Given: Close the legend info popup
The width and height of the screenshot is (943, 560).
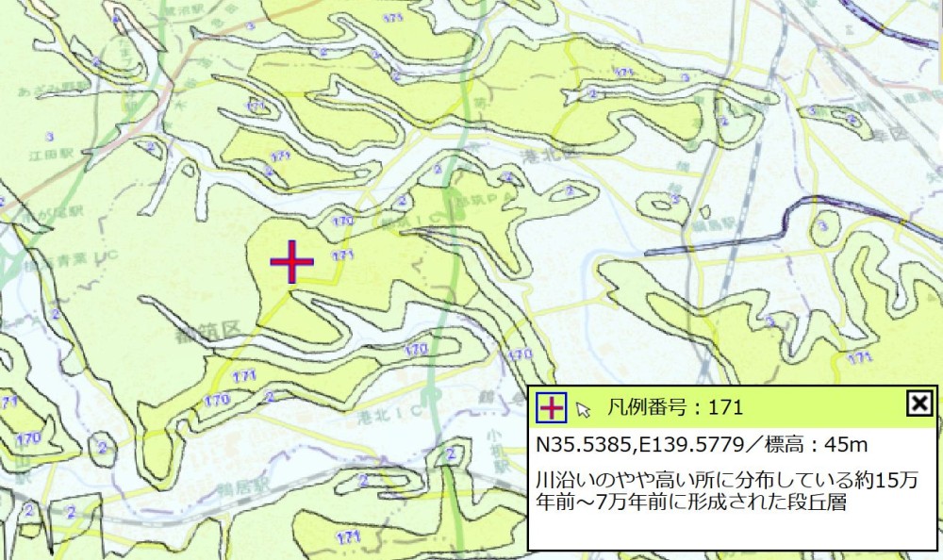Looking at the screenshot, I should coord(918,404).
